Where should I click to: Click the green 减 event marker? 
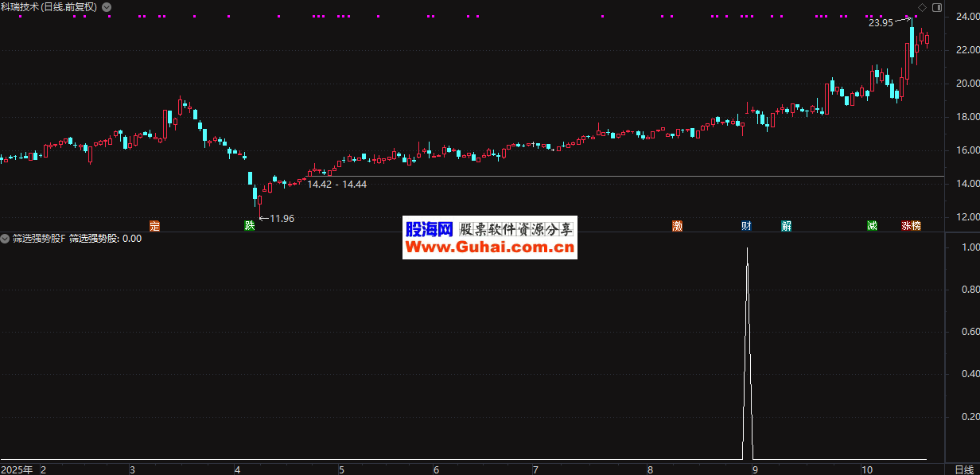pos(872,226)
